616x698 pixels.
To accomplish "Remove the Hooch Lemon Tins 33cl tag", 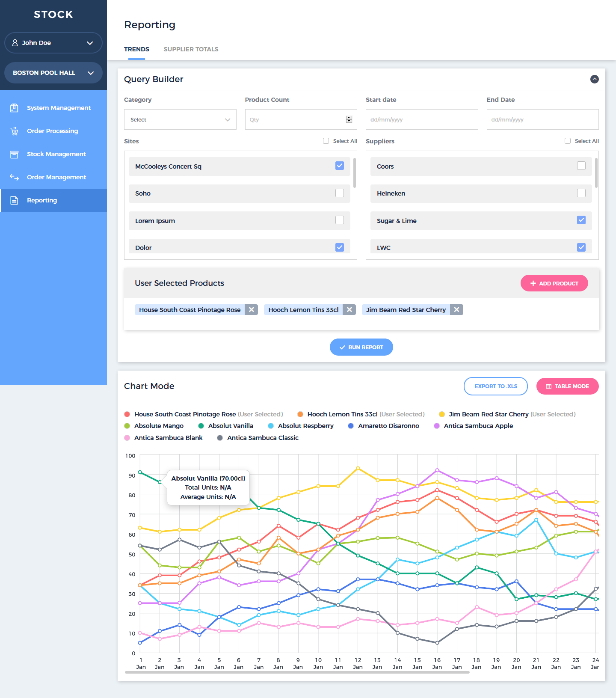I will 349,310.
